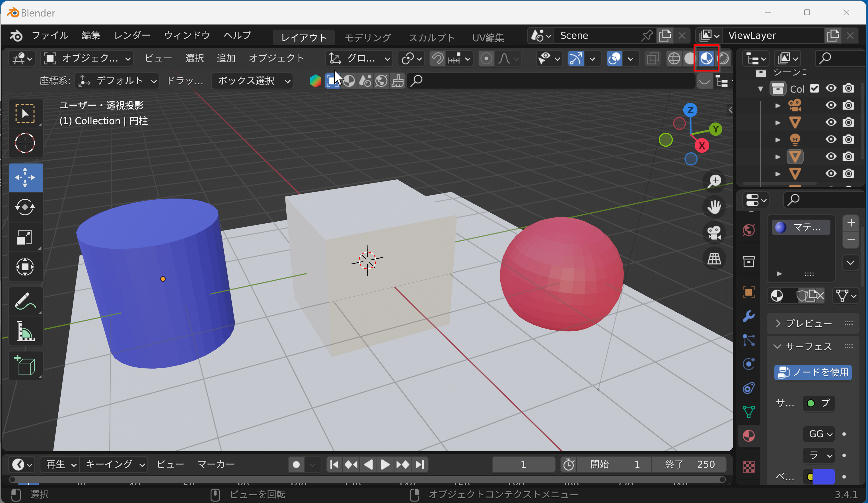Viewport: 868px width, 503px height.
Task: Select the Annotate pencil tool
Action: point(25,301)
